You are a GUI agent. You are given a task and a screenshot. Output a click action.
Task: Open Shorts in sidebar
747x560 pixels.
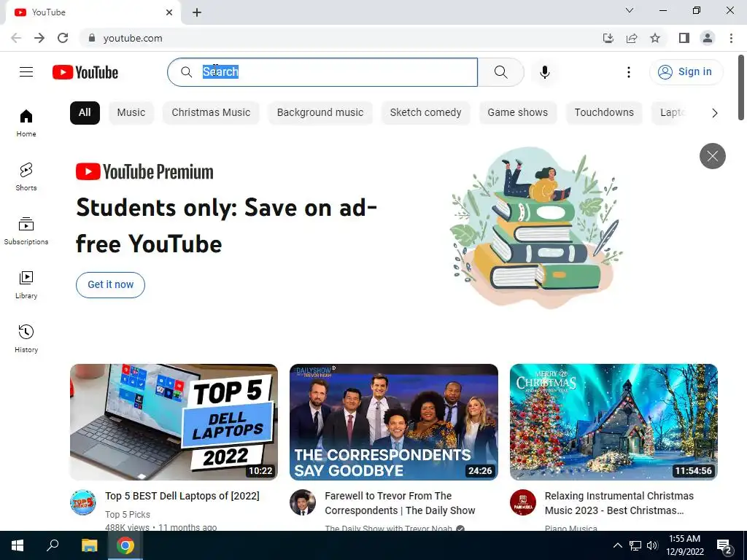tap(26, 176)
